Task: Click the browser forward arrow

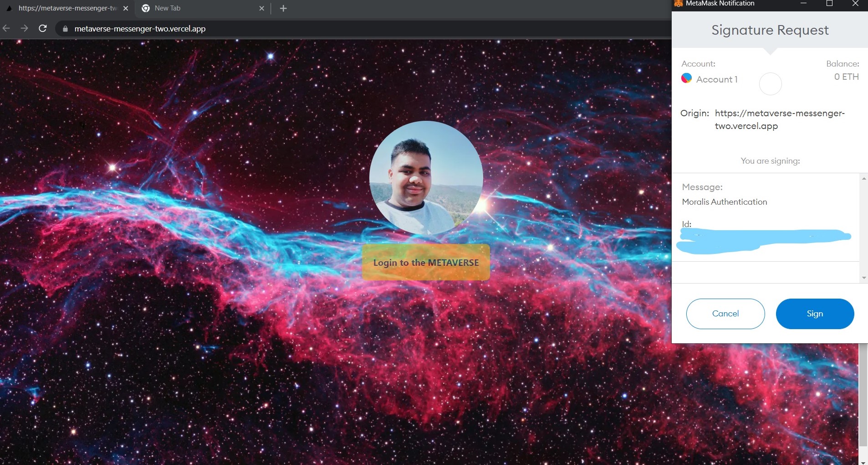Action: (24, 28)
